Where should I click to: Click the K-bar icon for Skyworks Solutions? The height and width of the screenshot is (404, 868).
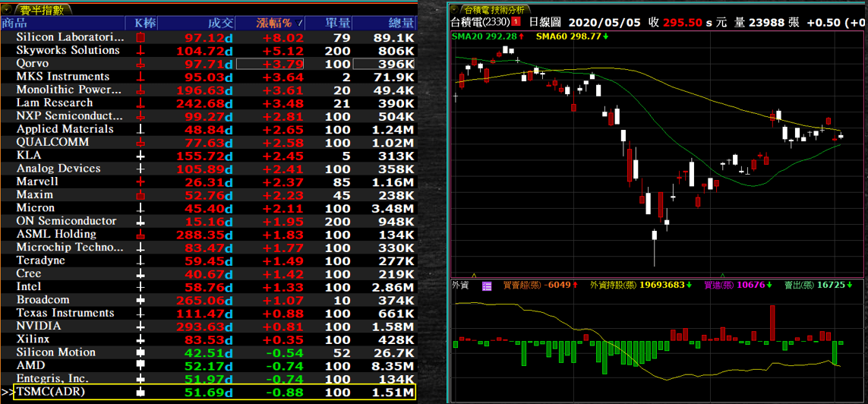[140, 51]
